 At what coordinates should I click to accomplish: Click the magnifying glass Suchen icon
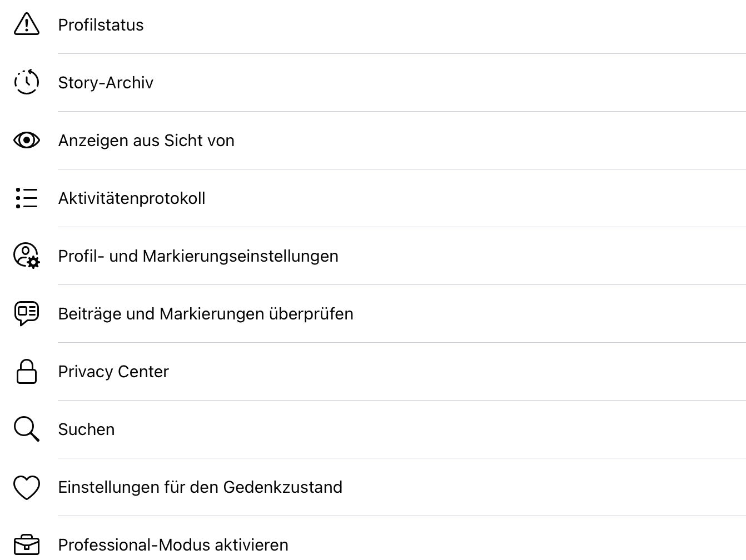[x=26, y=429]
